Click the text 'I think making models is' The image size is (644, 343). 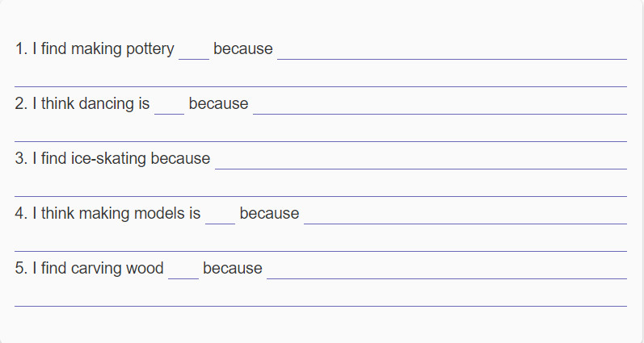click(x=116, y=213)
